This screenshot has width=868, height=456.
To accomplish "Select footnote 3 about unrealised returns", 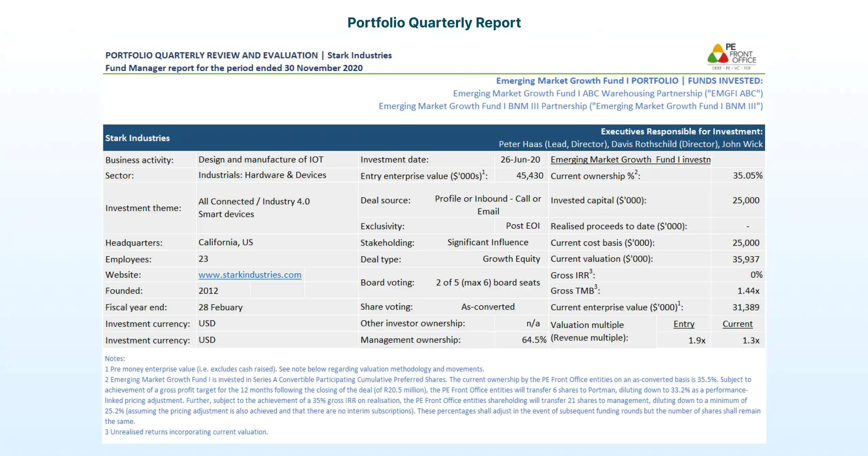I will (186, 432).
